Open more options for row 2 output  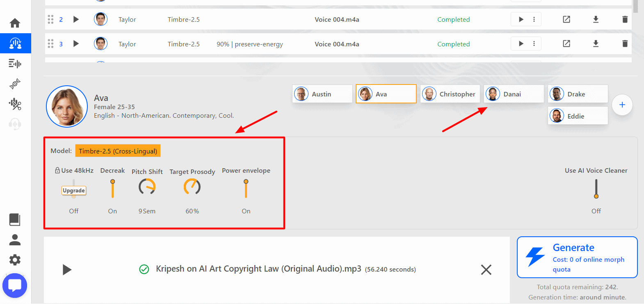point(534,19)
